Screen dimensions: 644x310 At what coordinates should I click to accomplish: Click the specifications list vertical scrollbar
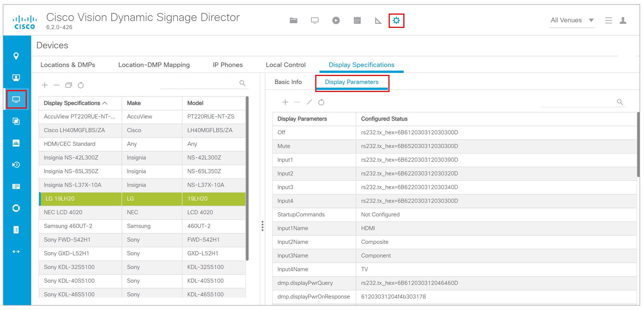click(x=247, y=178)
